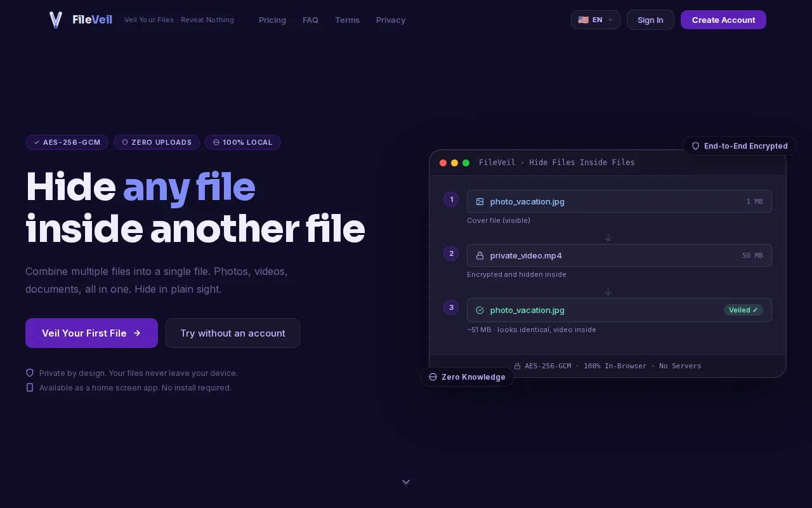Click the red window dot in mockup

click(443, 163)
